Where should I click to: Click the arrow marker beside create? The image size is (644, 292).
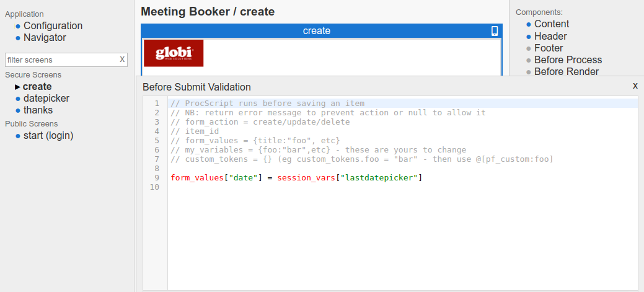coord(18,87)
